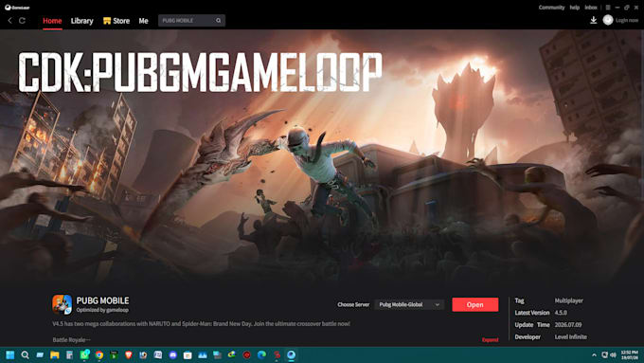Open the Inbox link
The height and width of the screenshot is (363, 644).
point(591,8)
